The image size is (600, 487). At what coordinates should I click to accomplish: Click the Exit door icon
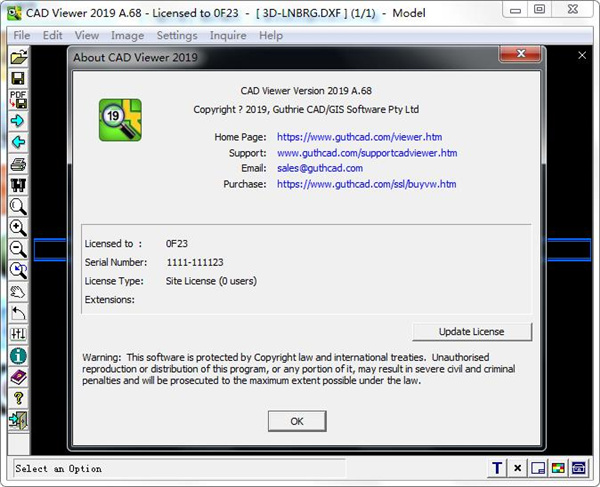pos(18,420)
